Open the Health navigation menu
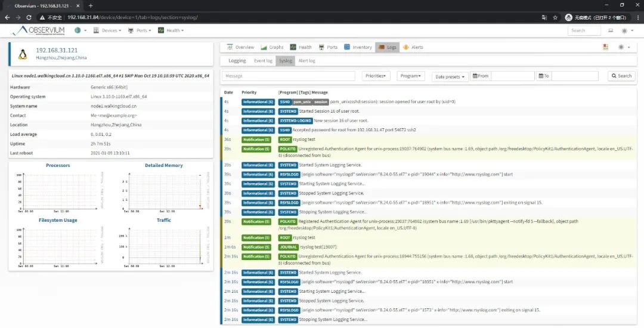Screen dimensions: 644x328 click(x=171, y=30)
